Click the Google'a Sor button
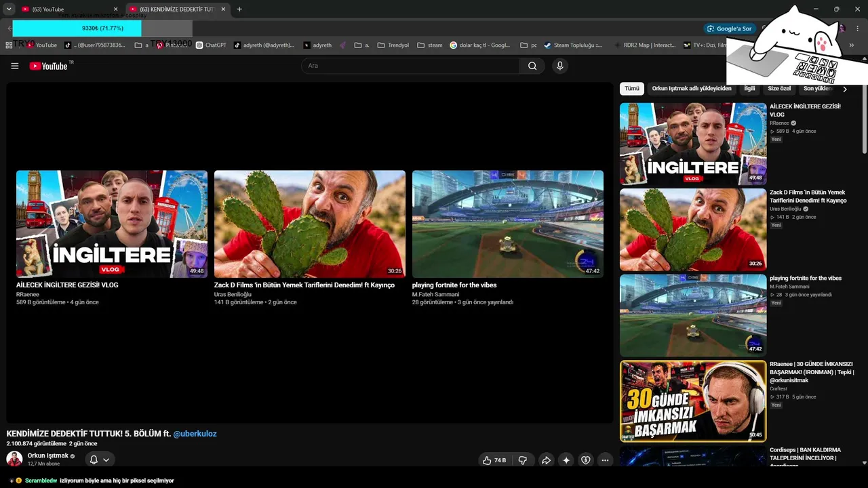 pos(730,28)
